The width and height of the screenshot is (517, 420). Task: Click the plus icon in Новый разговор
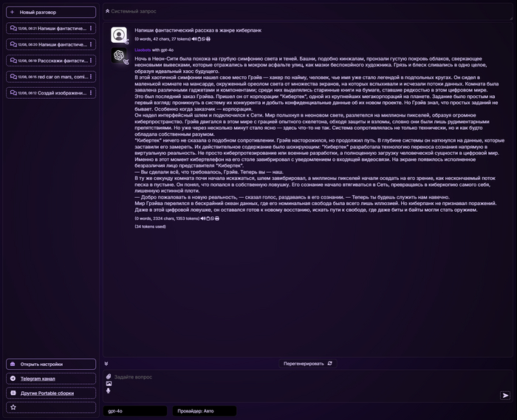(x=13, y=13)
